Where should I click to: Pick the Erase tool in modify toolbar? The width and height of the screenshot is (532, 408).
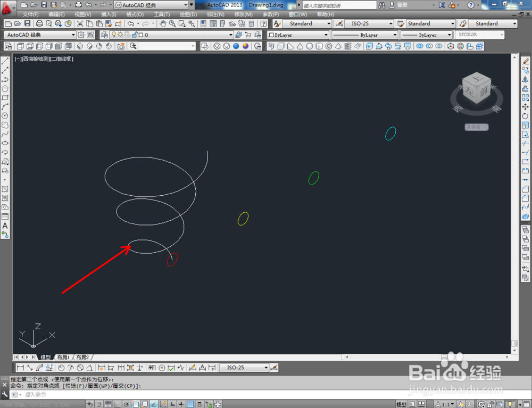[x=525, y=61]
